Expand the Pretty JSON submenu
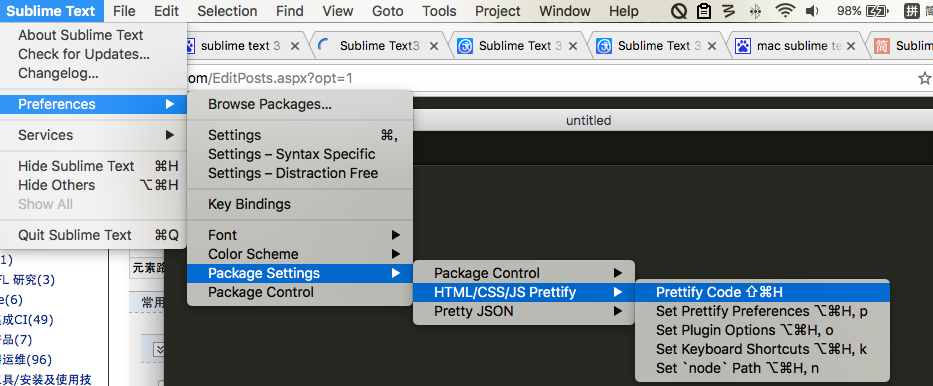 [x=524, y=311]
